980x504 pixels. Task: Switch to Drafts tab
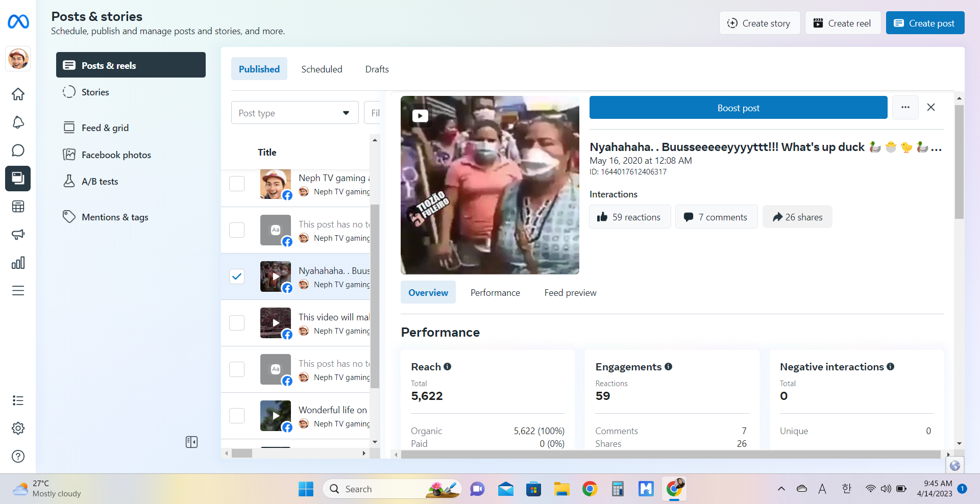coord(377,69)
